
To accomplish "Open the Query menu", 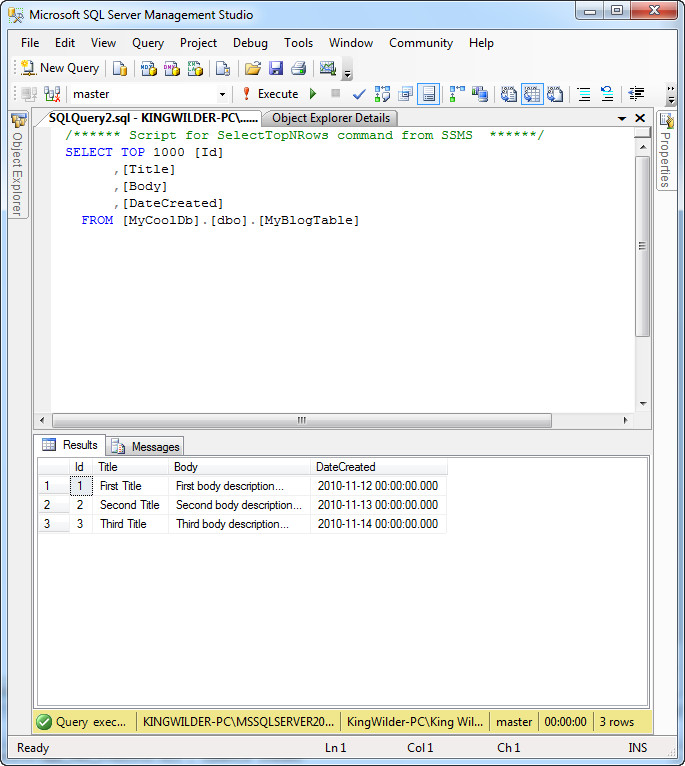I will [x=148, y=43].
